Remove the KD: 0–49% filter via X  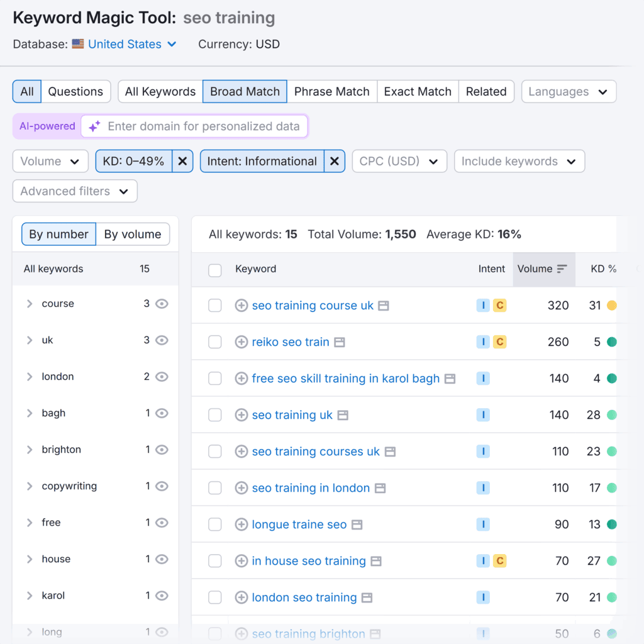[182, 161]
